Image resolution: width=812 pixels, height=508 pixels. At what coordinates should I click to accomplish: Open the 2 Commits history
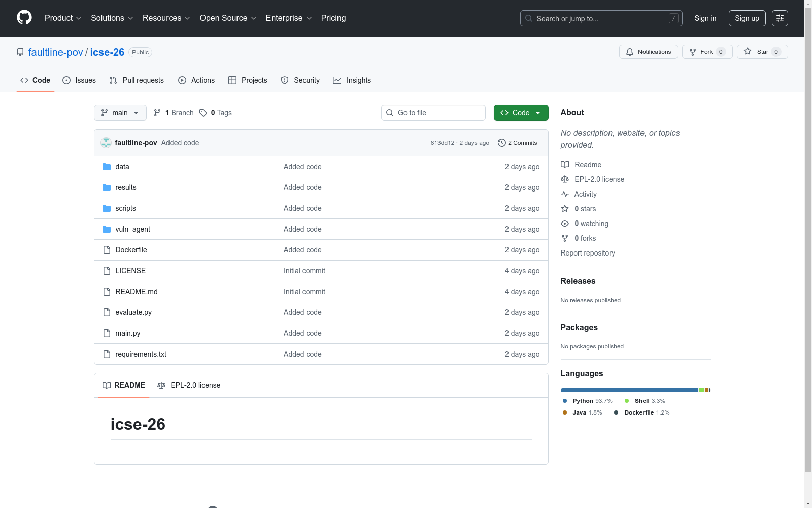[518, 143]
